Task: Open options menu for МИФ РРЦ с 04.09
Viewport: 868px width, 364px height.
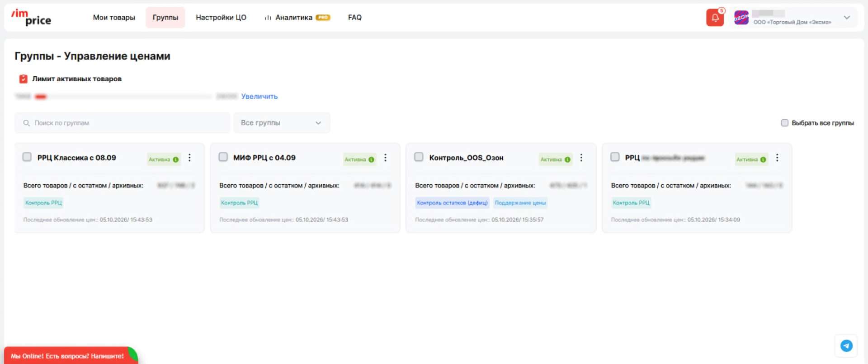Action: pos(385,158)
